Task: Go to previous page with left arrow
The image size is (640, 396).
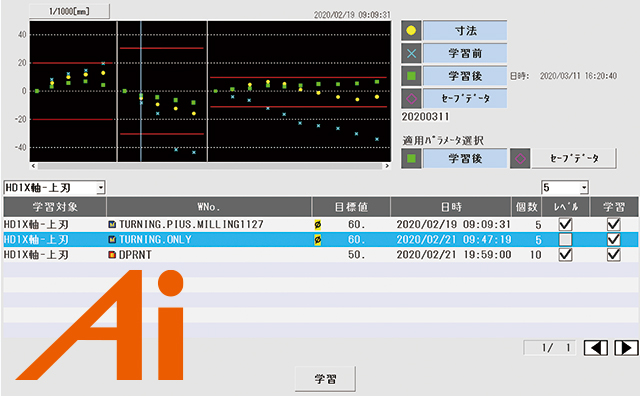Action: click(596, 348)
